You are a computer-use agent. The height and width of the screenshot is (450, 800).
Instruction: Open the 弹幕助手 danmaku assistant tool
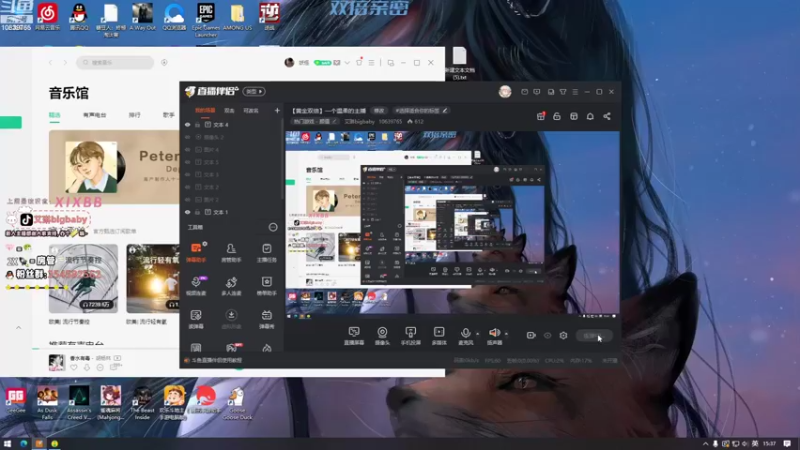(196, 252)
